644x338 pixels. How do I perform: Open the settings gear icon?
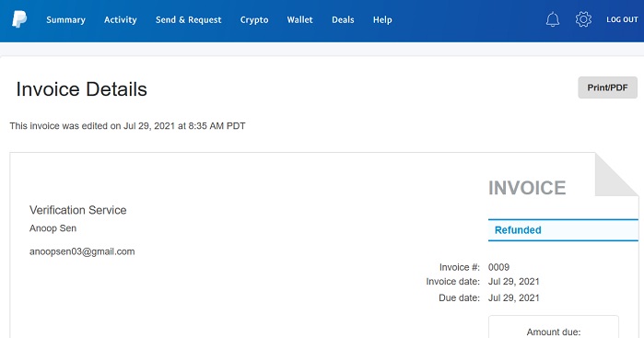(583, 19)
